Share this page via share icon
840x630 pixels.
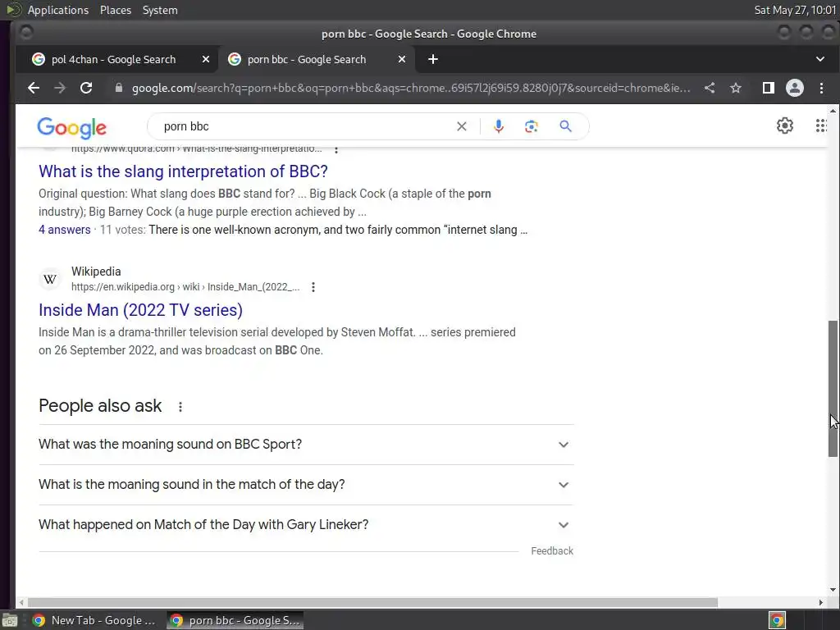pos(710,88)
